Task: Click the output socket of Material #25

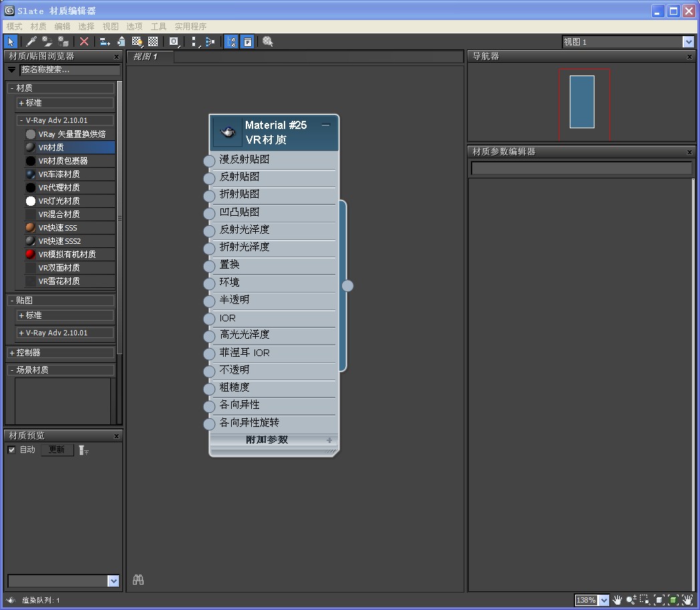Action: 348,286
